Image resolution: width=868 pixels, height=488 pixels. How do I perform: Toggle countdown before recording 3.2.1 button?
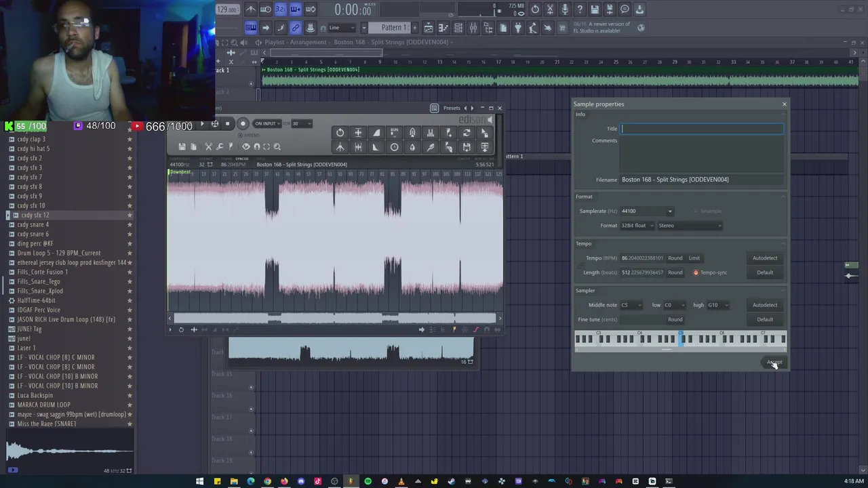[x=281, y=9]
